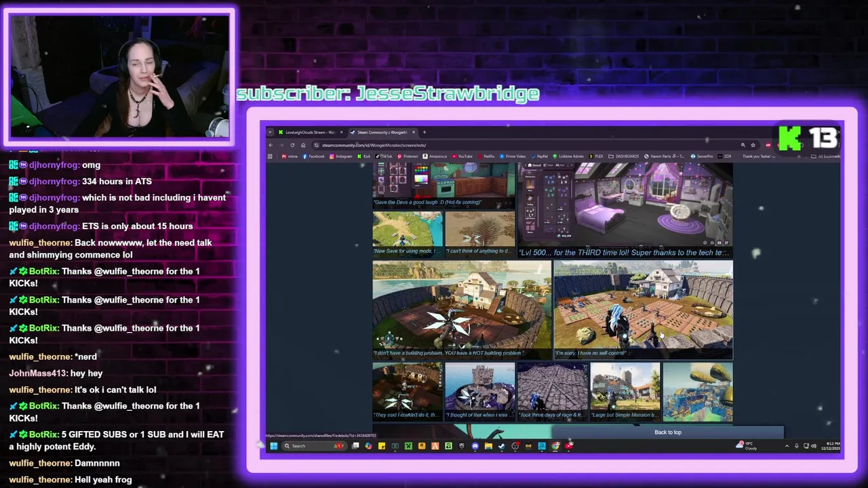Open Task View on the taskbar
The image size is (868, 488).
355,446
